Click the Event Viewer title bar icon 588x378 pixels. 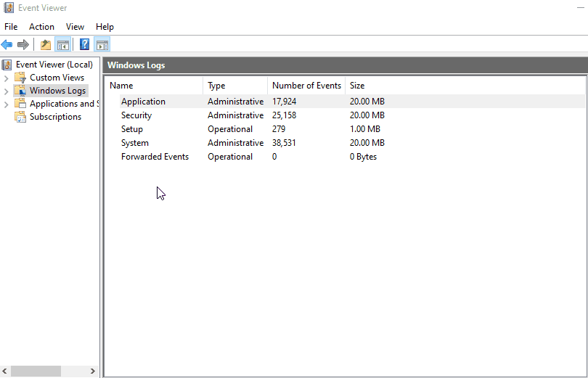tap(9, 7)
